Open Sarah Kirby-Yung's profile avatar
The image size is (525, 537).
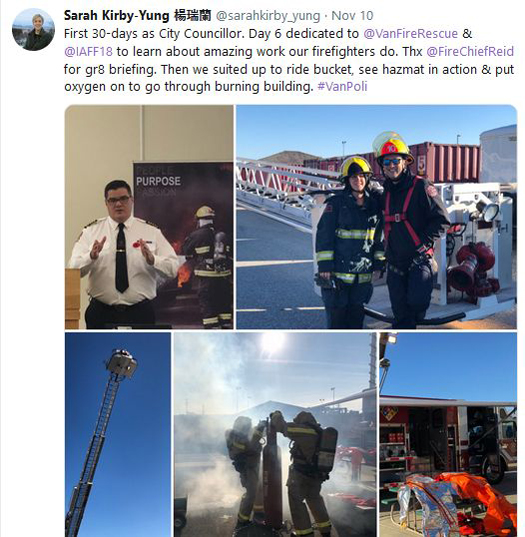tap(33, 30)
